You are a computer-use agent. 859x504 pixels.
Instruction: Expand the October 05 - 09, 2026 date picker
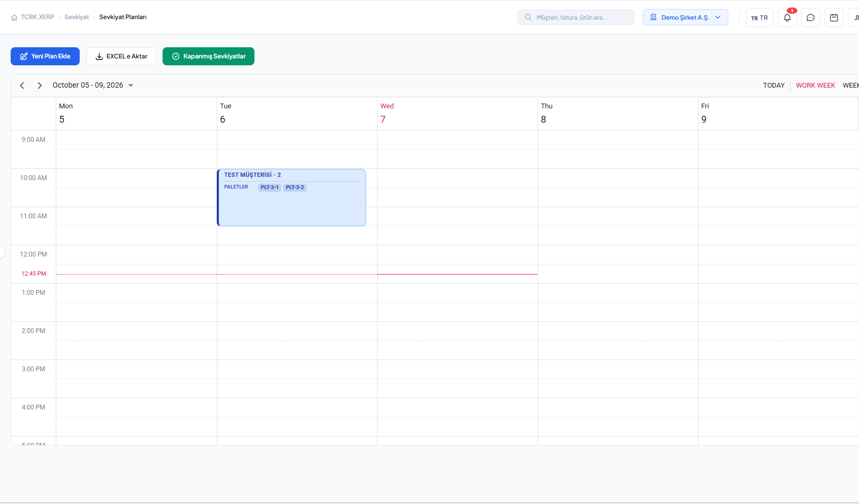[93, 86]
